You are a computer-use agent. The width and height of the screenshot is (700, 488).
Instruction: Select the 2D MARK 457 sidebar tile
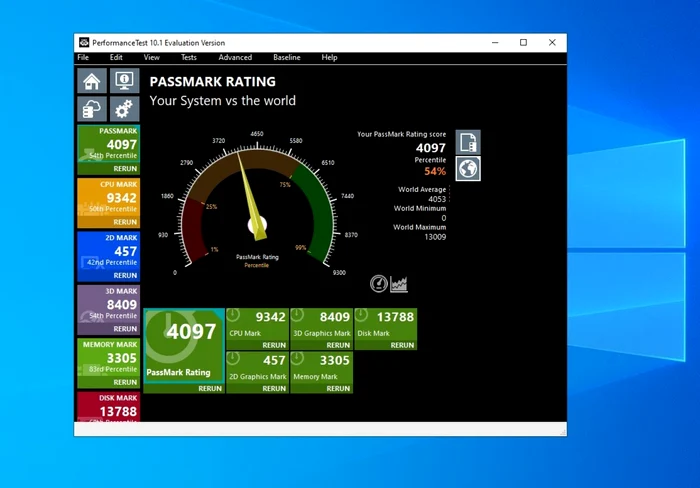108,251
